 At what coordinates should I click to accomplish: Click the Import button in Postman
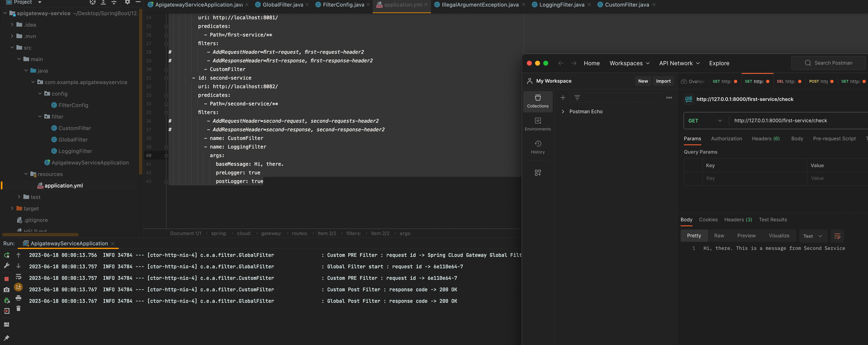663,81
